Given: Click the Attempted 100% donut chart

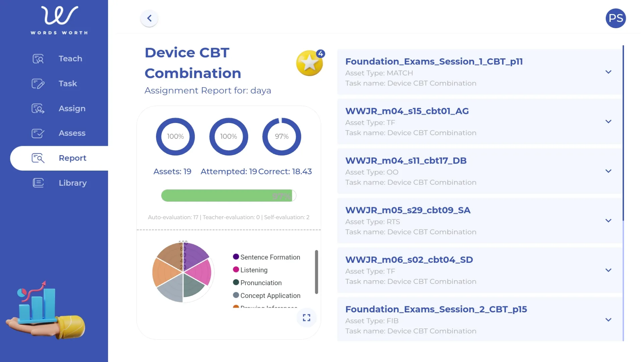Looking at the screenshot, I should (229, 136).
